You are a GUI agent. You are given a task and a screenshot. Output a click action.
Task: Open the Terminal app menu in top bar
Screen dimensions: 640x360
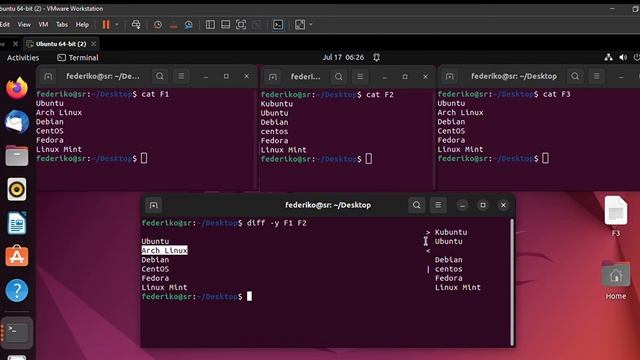[78, 58]
